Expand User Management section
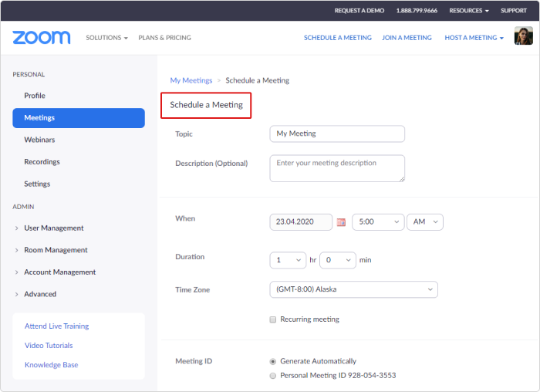 pyautogui.click(x=53, y=228)
